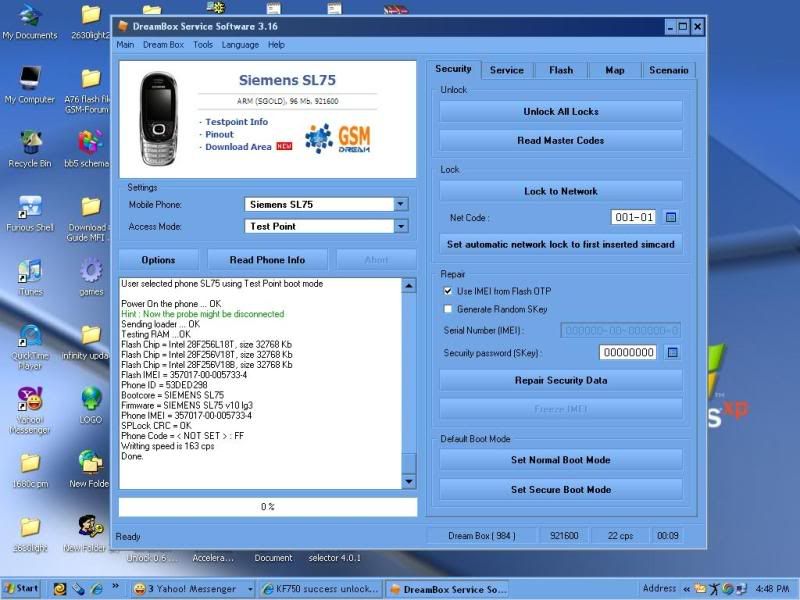Click the Security password SKey field
The image size is (800, 600).
(628, 352)
